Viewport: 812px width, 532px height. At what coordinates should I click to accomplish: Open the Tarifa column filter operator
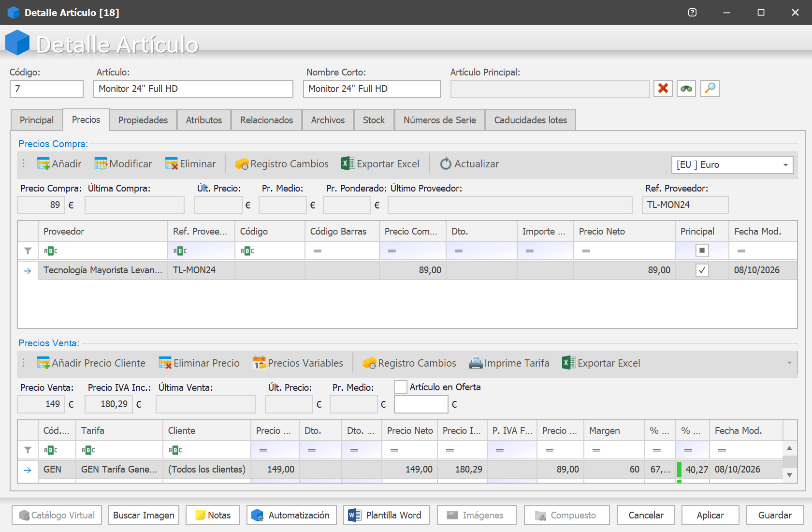click(88, 450)
